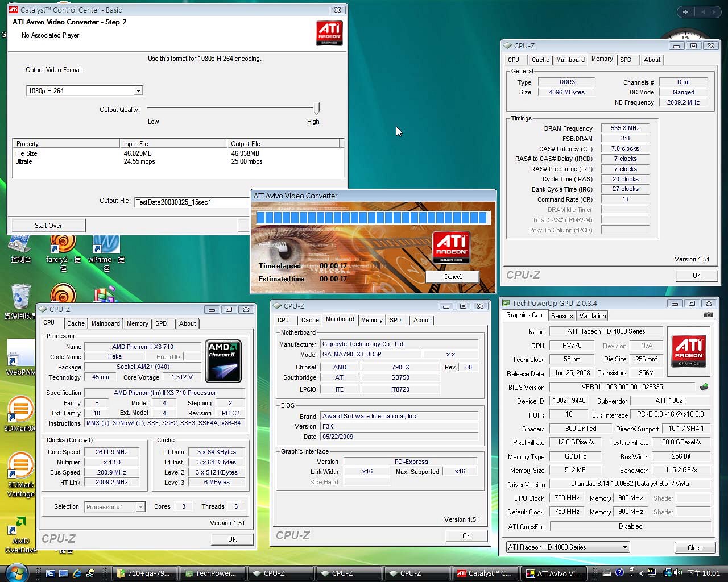This screenshot has width=728, height=582.
Task: Click the Output Quality slider handle
Action: click(x=317, y=108)
